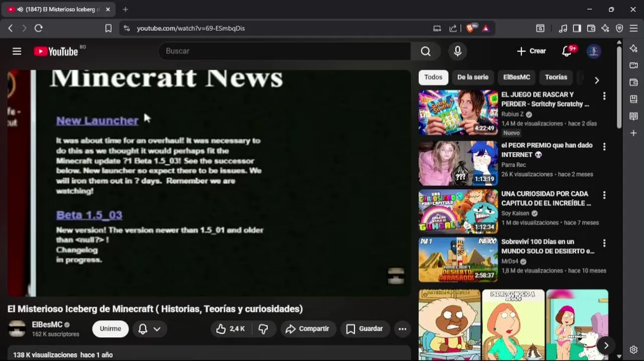Open Brave Shields lion icon
The image size is (644, 361).
point(470,29)
